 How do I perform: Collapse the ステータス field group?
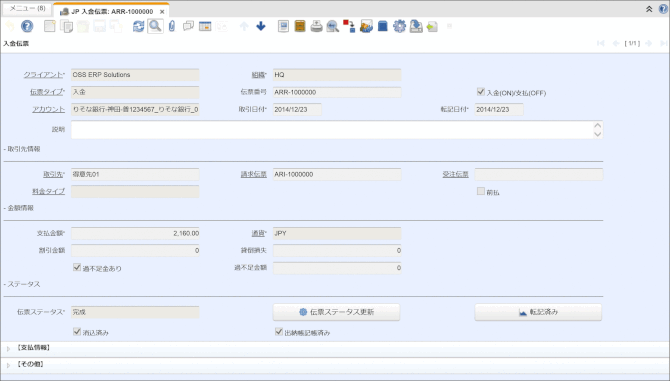point(22,284)
